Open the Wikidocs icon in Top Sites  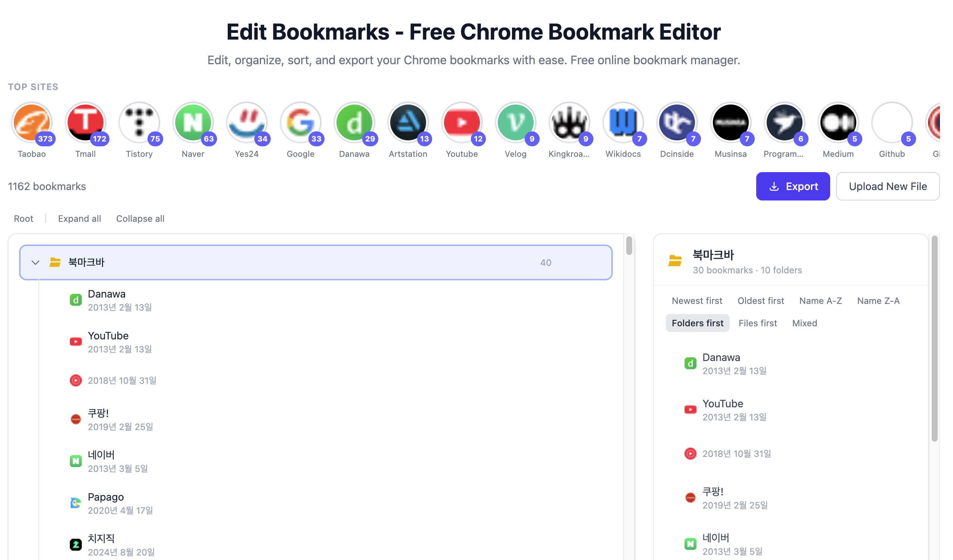pos(623,122)
